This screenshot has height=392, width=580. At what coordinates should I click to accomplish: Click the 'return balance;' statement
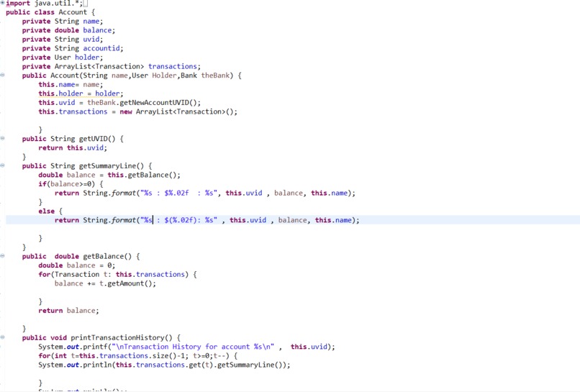(68, 311)
